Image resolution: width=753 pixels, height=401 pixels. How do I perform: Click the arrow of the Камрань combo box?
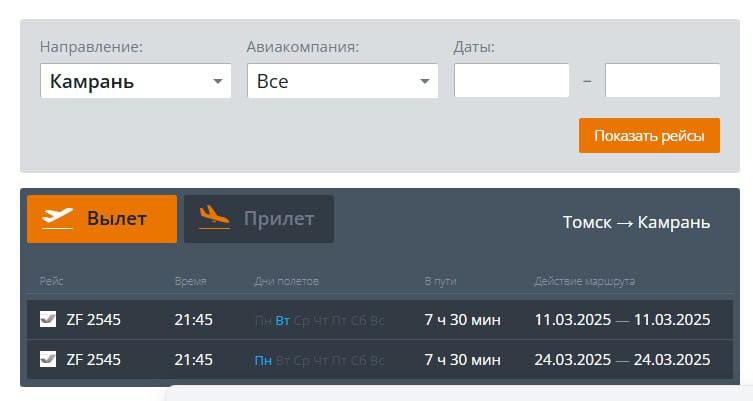pyautogui.click(x=218, y=81)
